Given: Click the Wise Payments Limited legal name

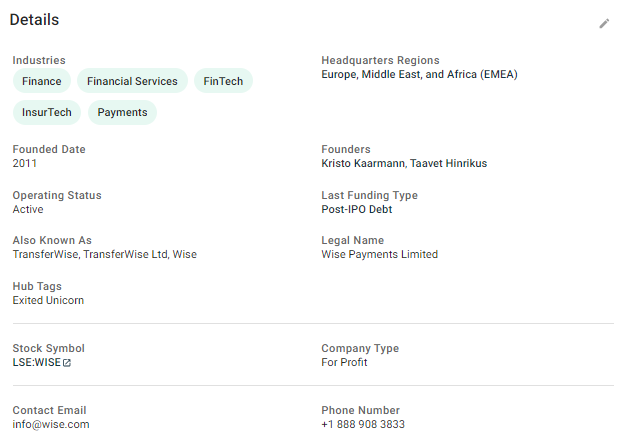Looking at the screenshot, I should coord(379,254).
